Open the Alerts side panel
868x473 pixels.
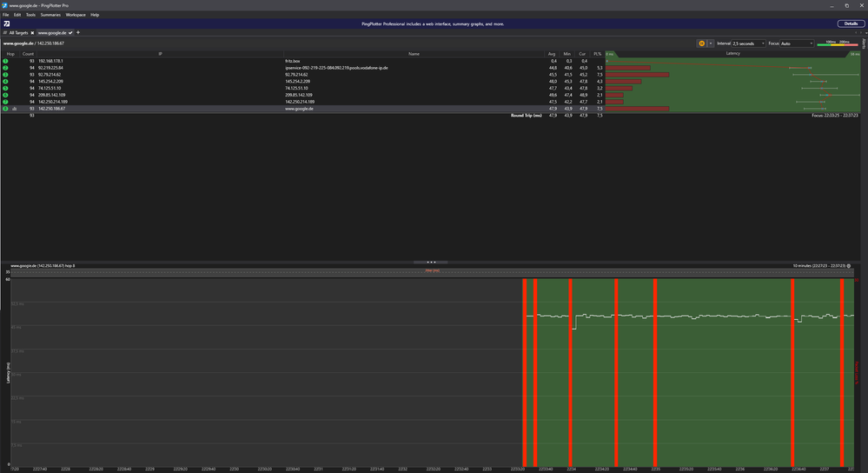(x=865, y=43)
